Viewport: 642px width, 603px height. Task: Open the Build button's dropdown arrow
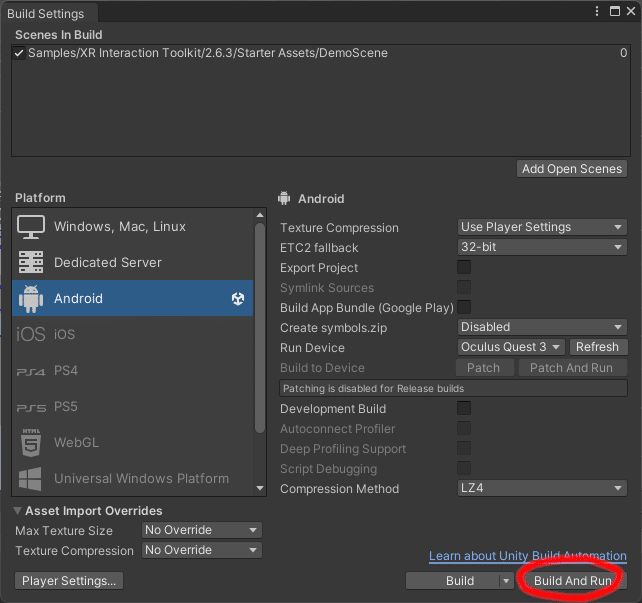pyautogui.click(x=506, y=581)
